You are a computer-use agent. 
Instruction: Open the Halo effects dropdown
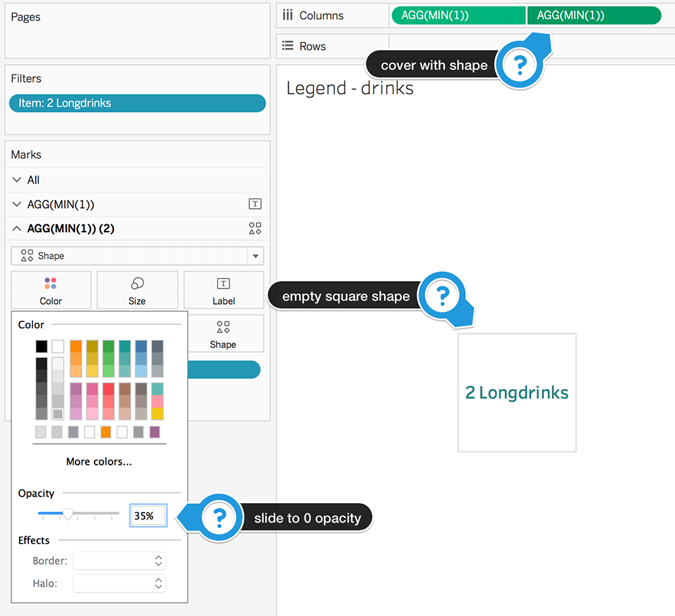click(x=119, y=584)
